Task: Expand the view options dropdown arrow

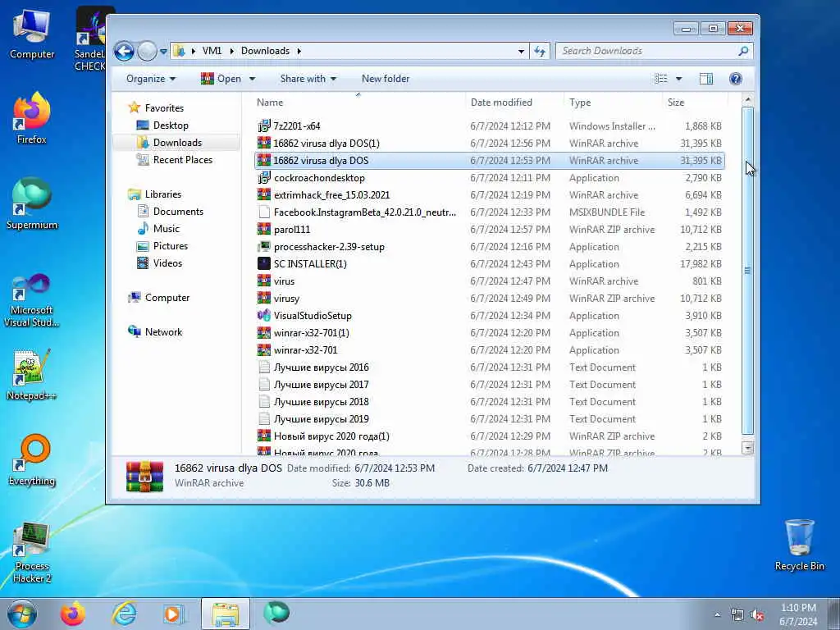Action: coord(678,79)
